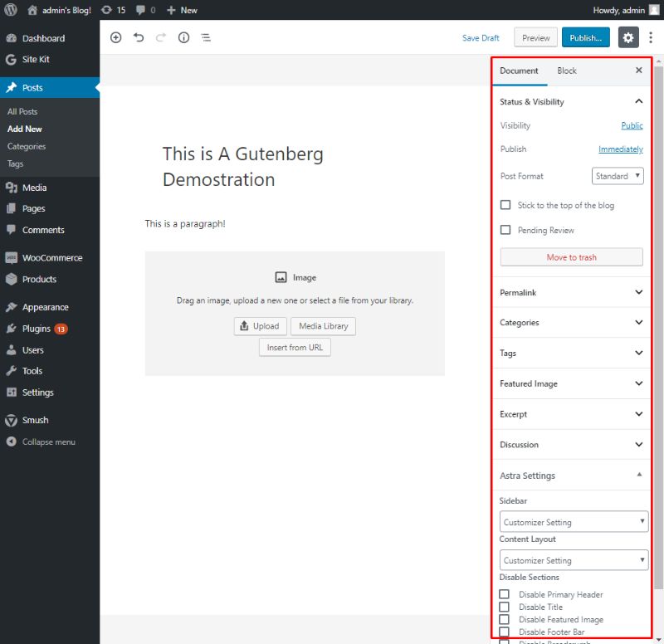Click Insert from URL button

[295, 348]
